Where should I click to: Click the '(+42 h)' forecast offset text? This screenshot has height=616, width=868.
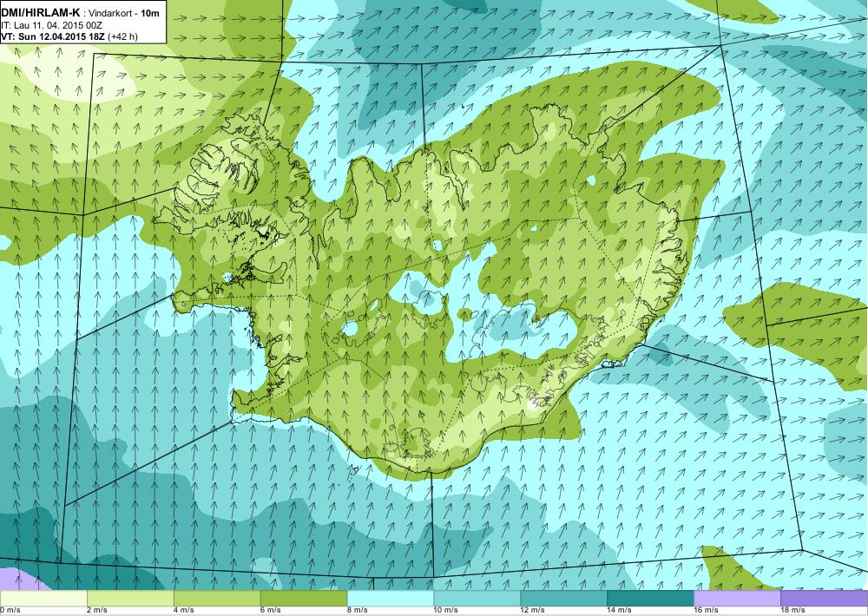[x=123, y=37]
